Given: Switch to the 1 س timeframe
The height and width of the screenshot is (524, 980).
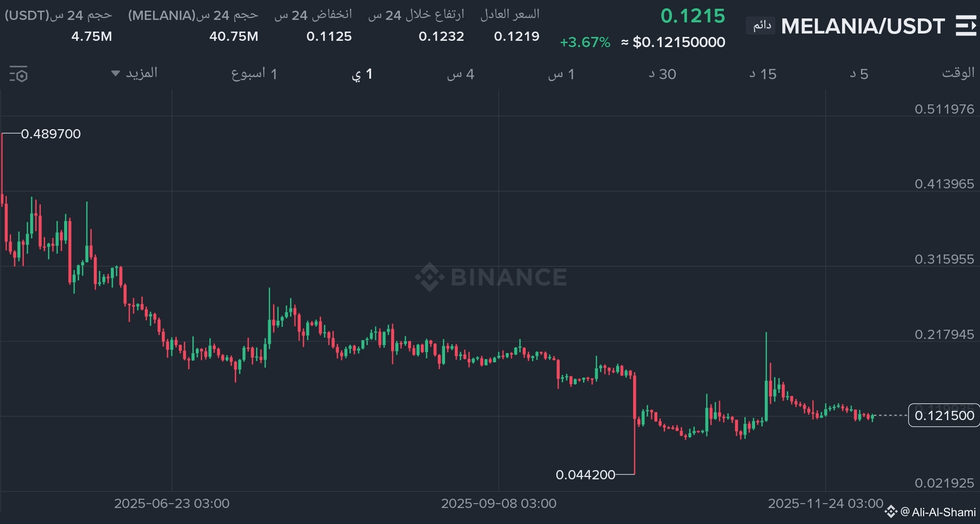Looking at the screenshot, I should (561, 74).
